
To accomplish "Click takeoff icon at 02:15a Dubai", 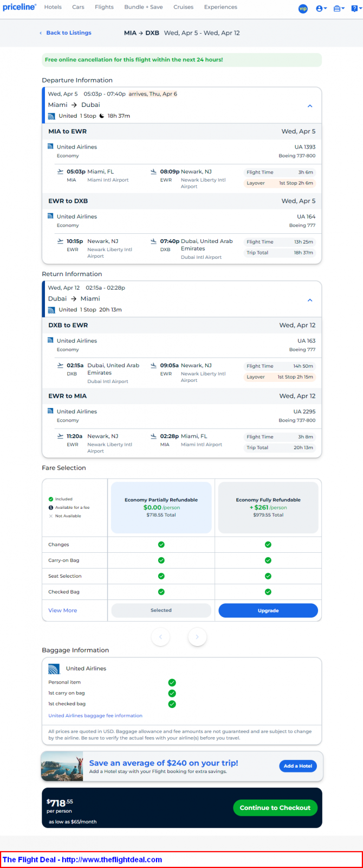I will [x=60, y=366].
